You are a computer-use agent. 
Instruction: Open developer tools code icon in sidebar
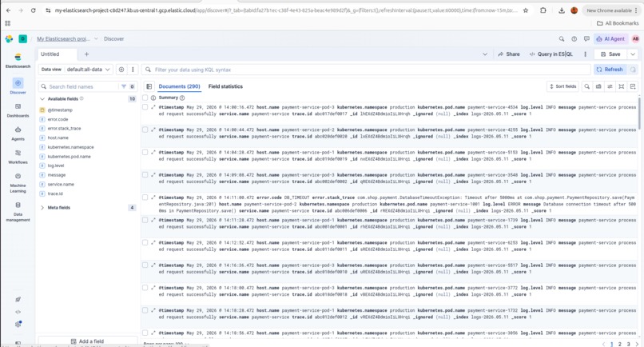point(18,312)
